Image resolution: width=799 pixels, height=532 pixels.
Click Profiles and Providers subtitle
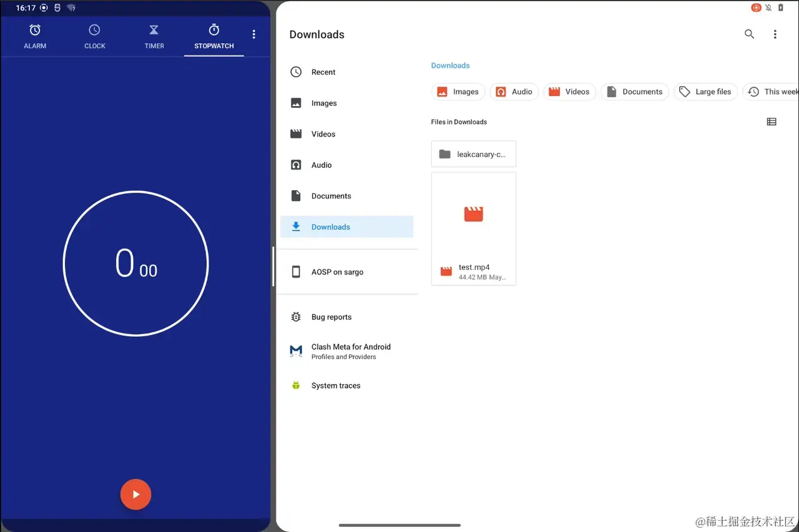344,357
